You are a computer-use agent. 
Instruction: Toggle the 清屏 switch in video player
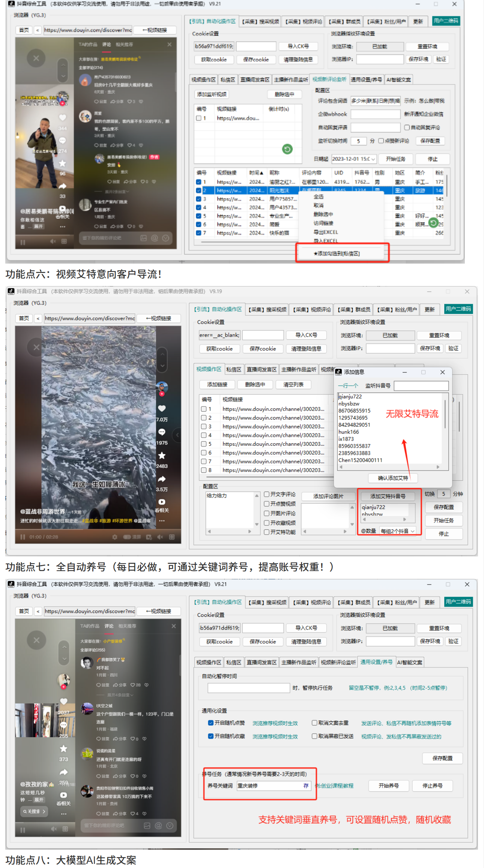coord(127,537)
